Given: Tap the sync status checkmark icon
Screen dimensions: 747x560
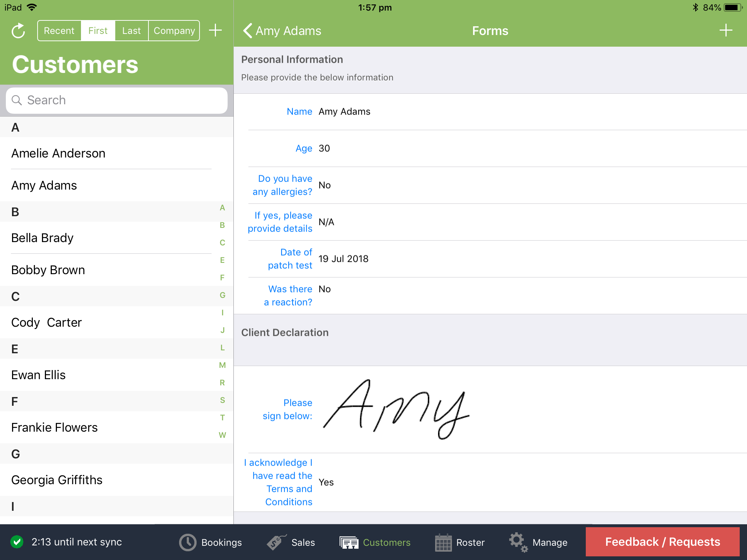Looking at the screenshot, I should coord(17,542).
